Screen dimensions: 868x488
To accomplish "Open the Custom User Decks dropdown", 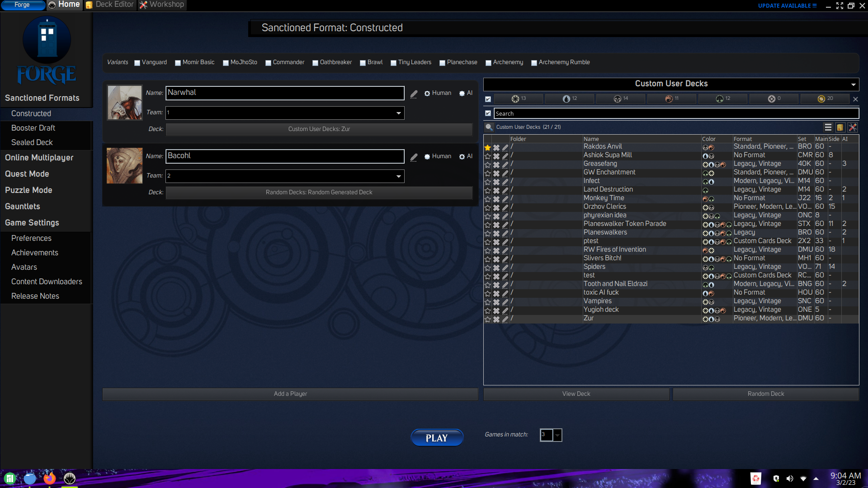I will pyautogui.click(x=853, y=84).
